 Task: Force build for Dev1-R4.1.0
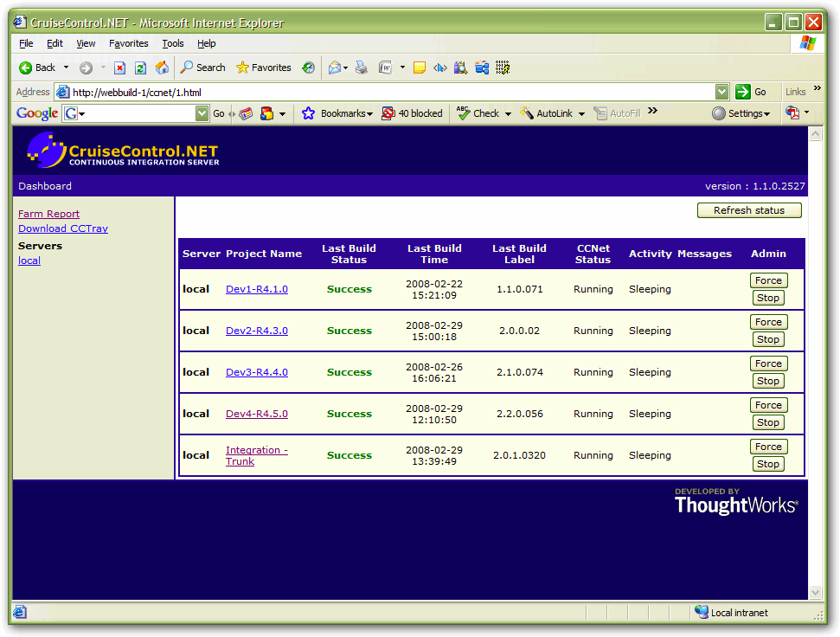pyautogui.click(x=767, y=280)
